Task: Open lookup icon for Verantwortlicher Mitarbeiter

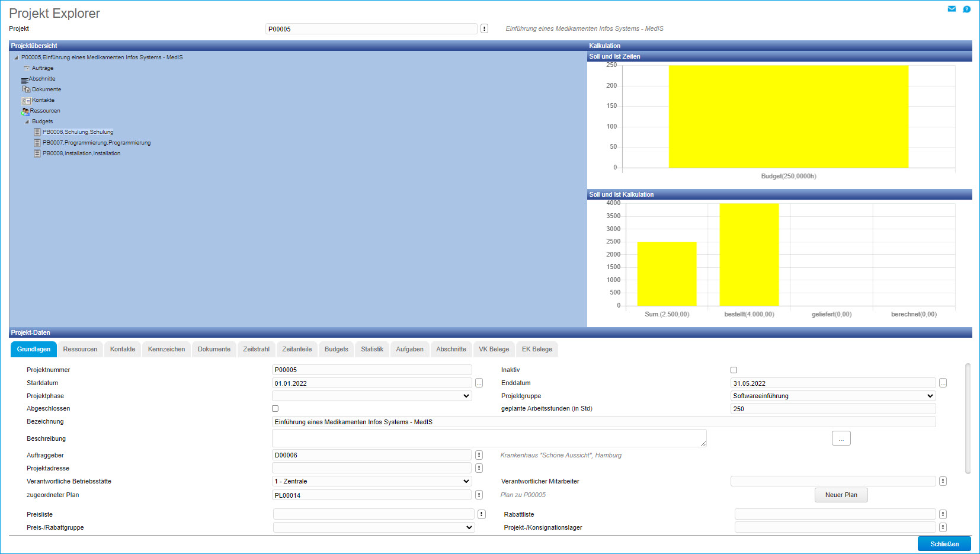Action: 943,481
